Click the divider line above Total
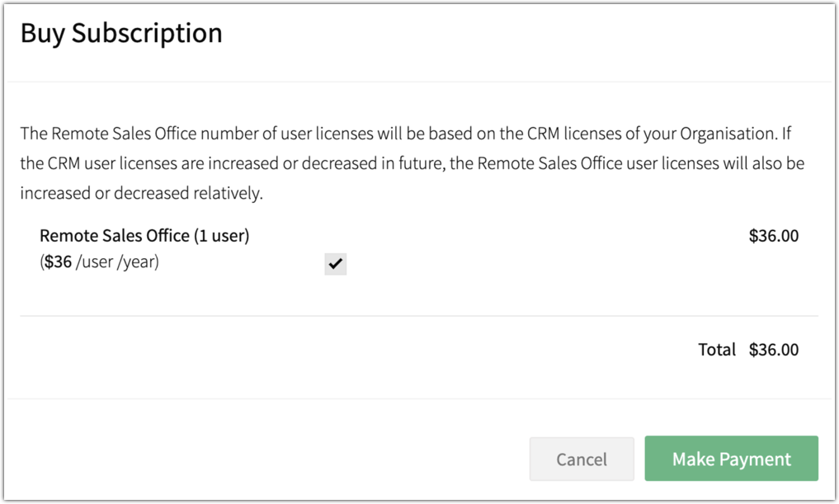839x504 pixels. pyautogui.click(x=419, y=316)
